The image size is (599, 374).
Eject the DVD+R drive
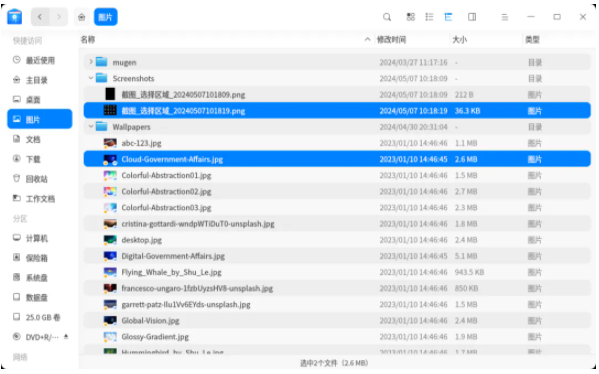(x=66, y=337)
